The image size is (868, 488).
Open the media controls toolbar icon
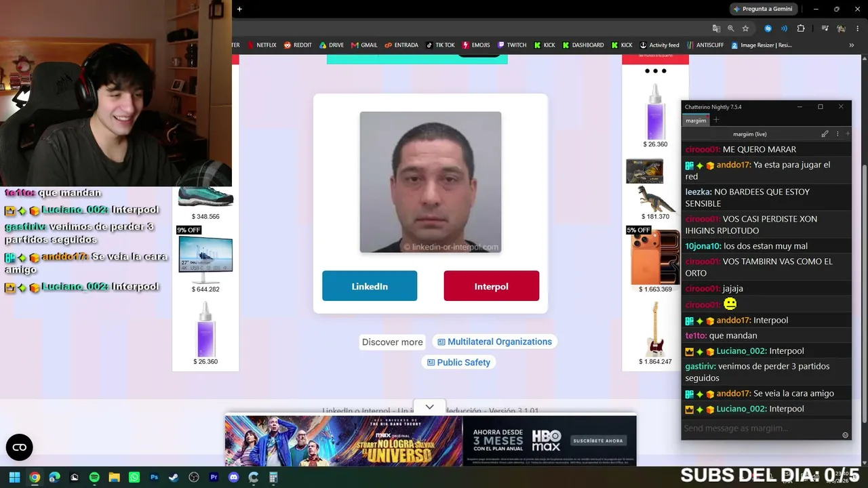[825, 28]
